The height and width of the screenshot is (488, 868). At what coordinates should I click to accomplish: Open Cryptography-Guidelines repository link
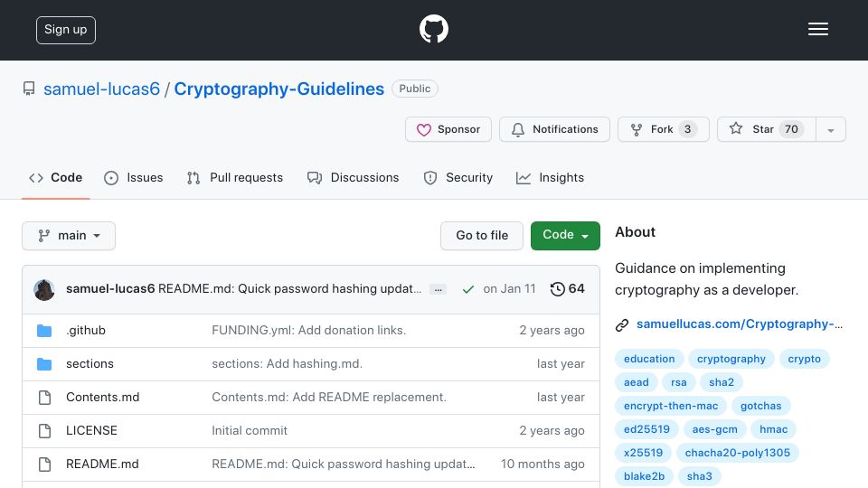click(279, 89)
